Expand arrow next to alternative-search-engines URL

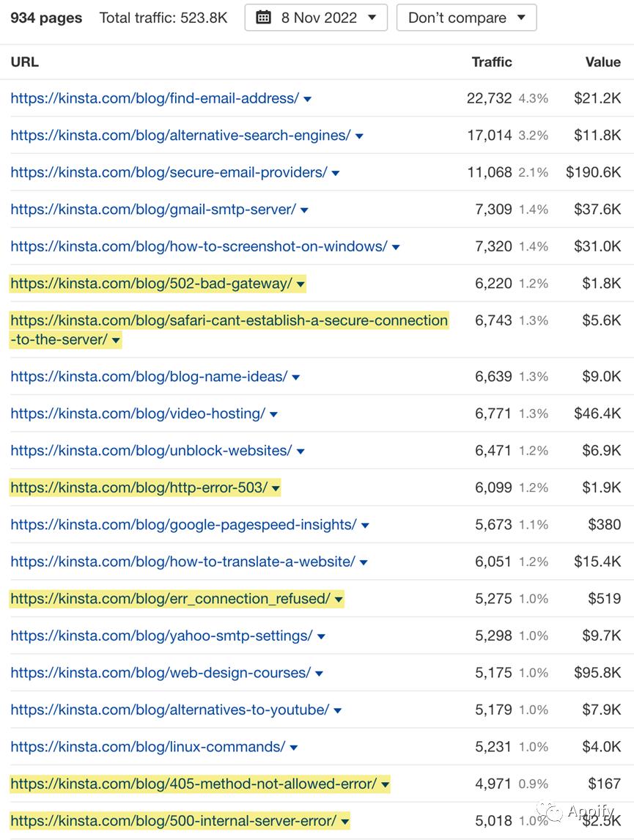[x=359, y=136]
